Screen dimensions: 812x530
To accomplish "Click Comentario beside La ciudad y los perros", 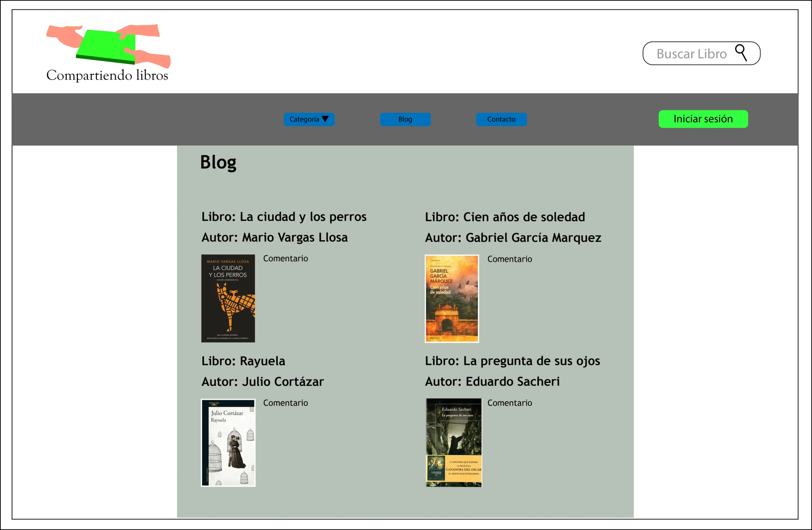I will point(285,258).
